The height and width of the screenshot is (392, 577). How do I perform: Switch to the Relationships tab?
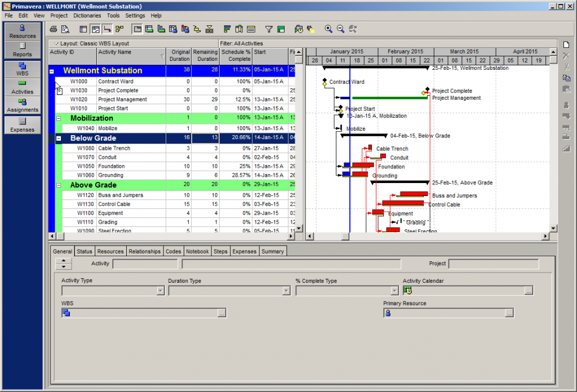tap(144, 251)
